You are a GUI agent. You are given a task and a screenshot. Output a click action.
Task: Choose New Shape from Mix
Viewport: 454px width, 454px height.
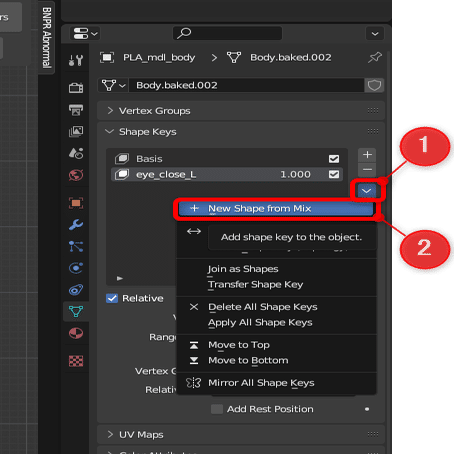[276, 209]
